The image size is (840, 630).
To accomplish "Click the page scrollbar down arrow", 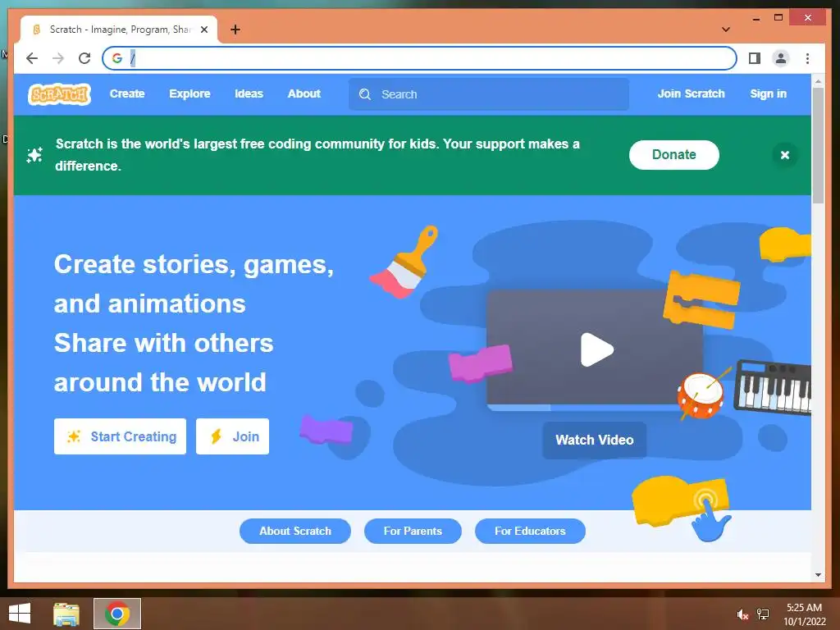I will coord(818,575).
